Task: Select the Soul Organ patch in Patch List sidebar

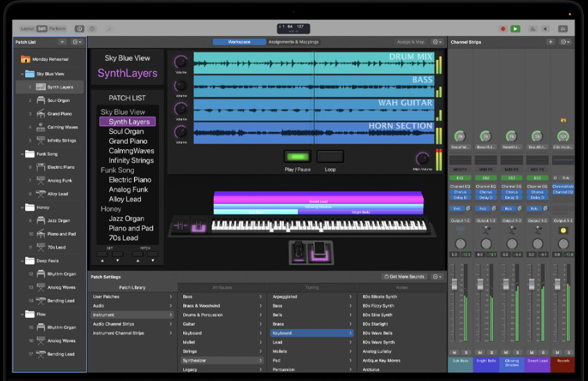Action: click(x=49, y=100)
